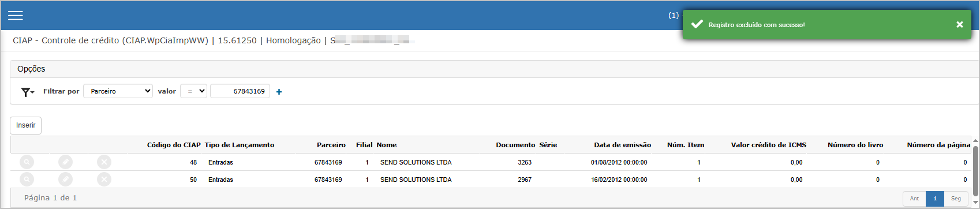Click emission date 01/08/2012 00:00:00
Screen dimensions: 980x209
[x=619, y=162]
